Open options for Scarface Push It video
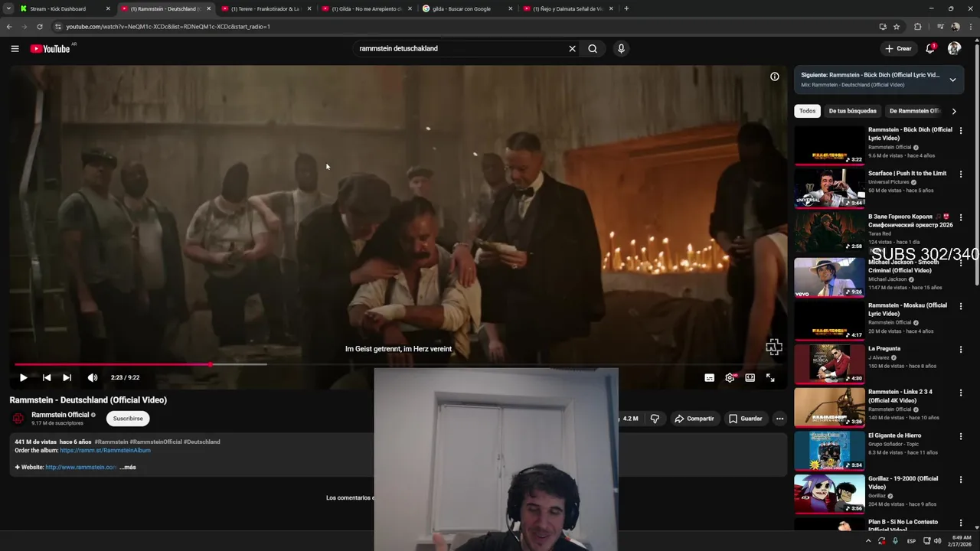 [x=961, y=174]
